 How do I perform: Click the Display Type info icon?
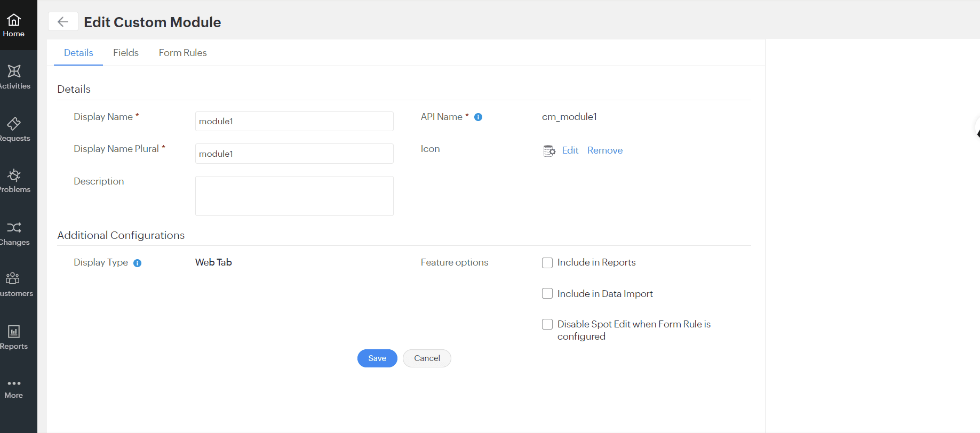(x=137, y=263)
